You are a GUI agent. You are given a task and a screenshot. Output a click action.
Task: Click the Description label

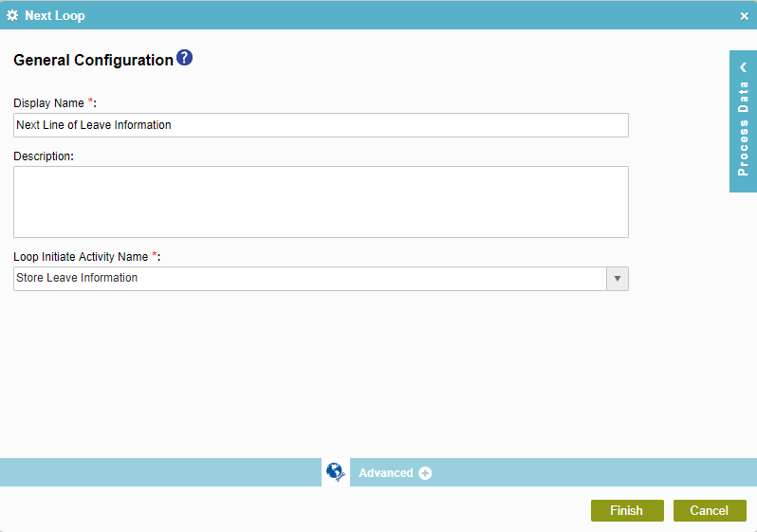pyautogui.click(x=44, y=156)
